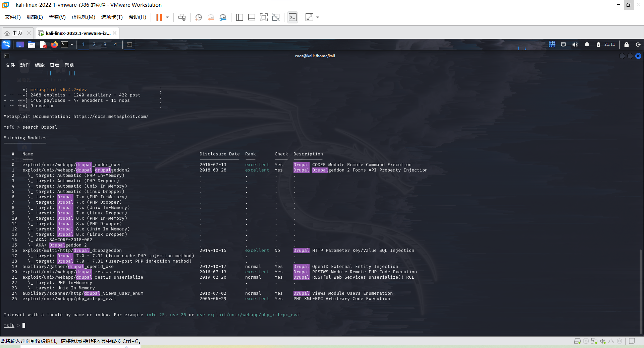Open the terminal 帮助 menu
644x348 pixels.
[69, 65]
